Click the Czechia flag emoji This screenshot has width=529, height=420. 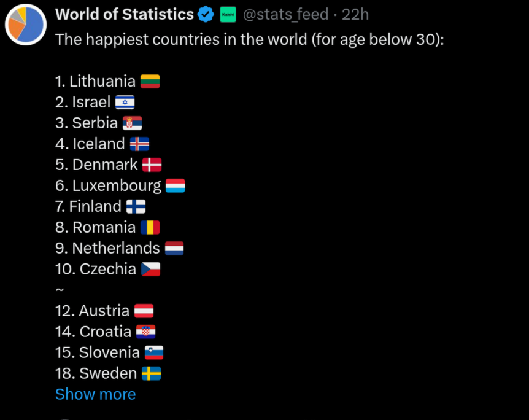151,270
